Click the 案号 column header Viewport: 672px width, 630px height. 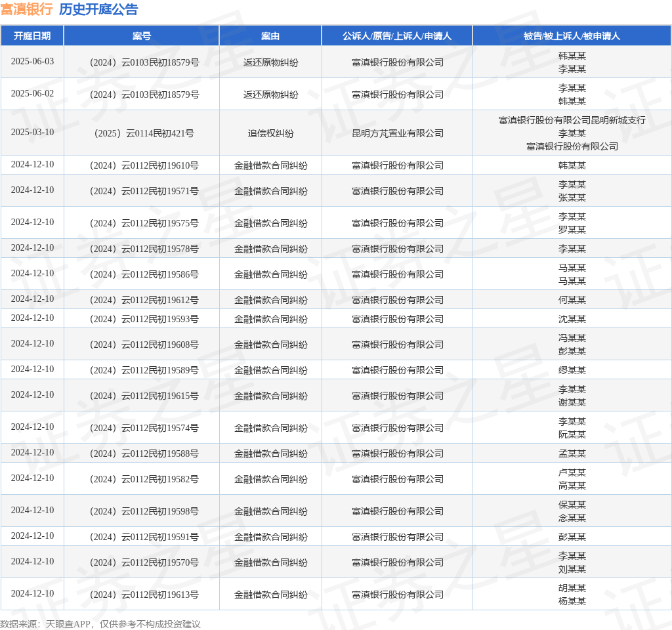pos(142,36)
